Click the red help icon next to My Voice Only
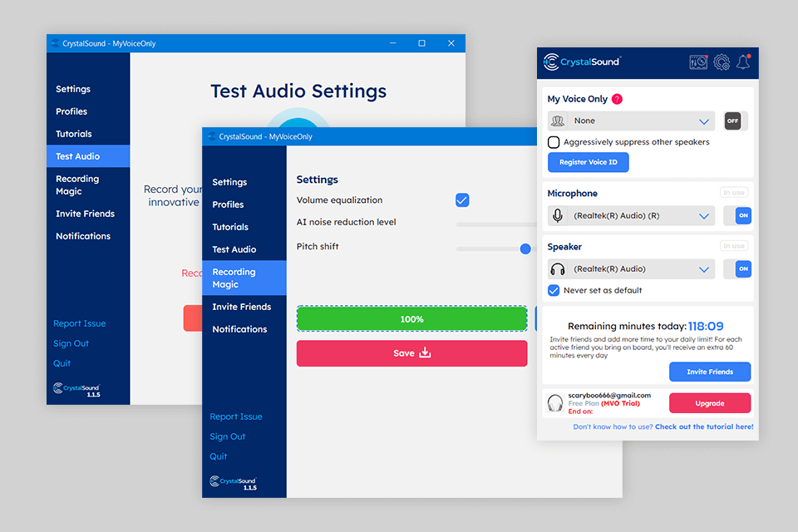This screenshot has height=532, width=798. 617,99
